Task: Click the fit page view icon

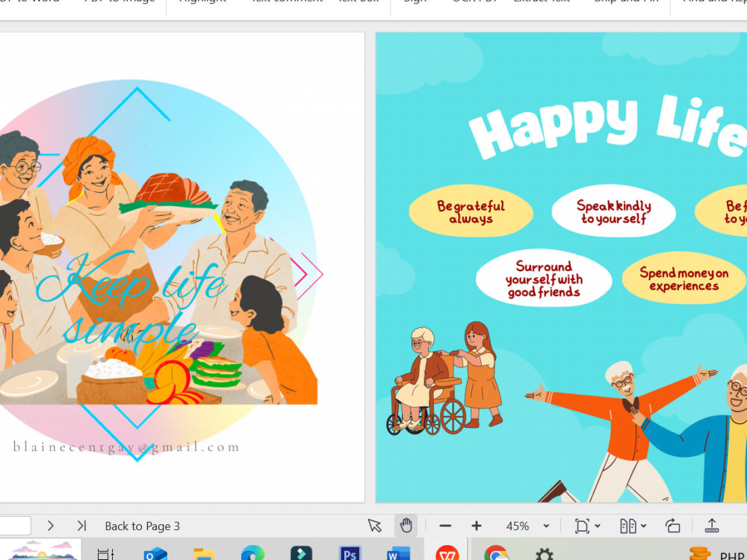Action: [582, 526]
